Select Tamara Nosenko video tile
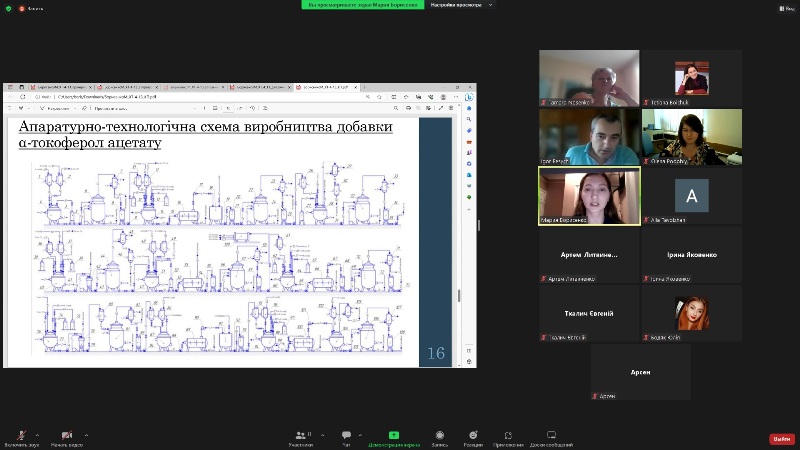Viewport: 800px width, 450px height. (x=589, y=78)
